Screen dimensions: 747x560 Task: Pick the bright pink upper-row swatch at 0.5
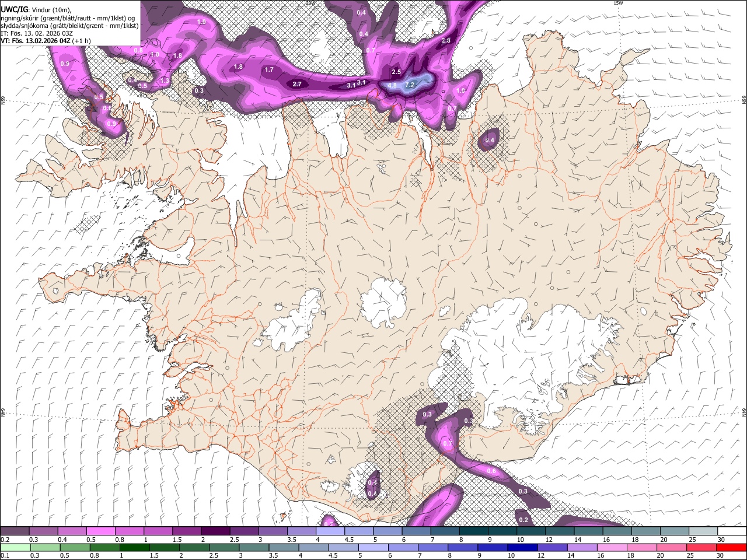click(100, 531)
